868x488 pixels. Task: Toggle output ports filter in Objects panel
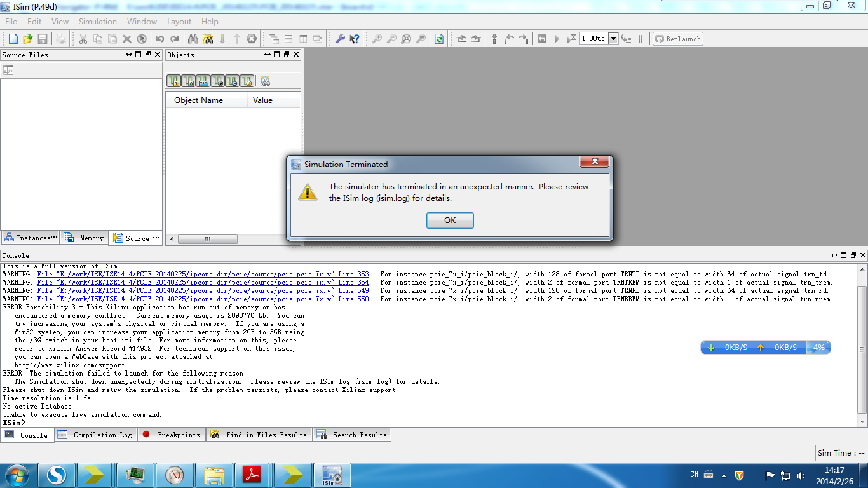point(188,81)
